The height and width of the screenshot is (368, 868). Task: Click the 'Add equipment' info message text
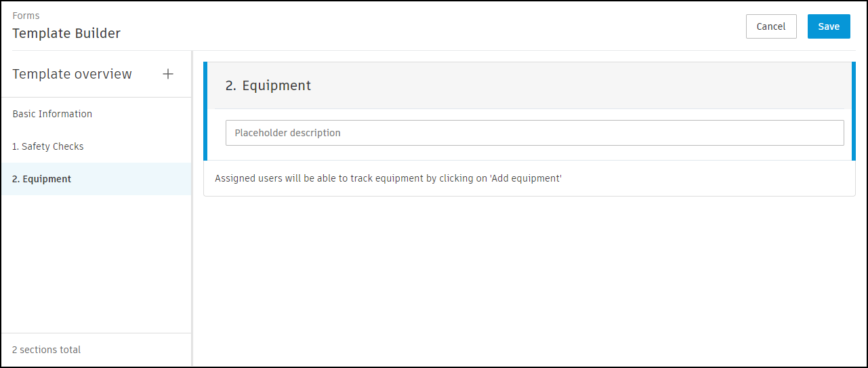point(388,178)
